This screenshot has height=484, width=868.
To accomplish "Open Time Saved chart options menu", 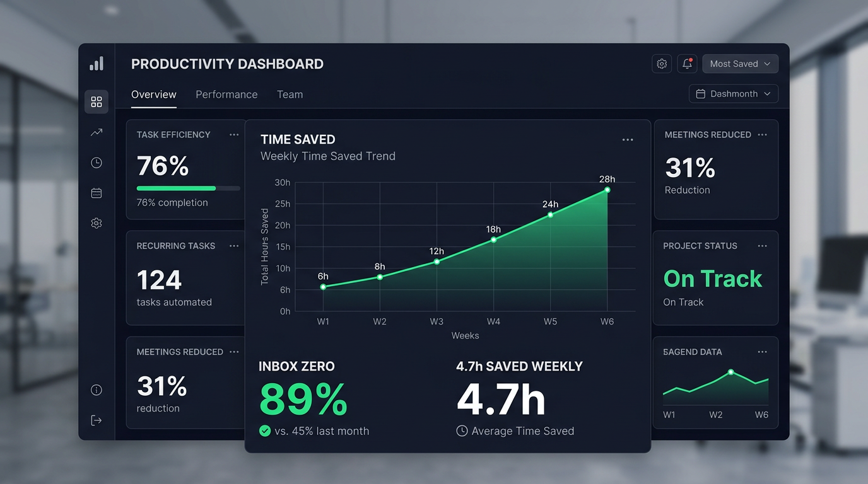I will pyautogui.click(x=628, y=140).
